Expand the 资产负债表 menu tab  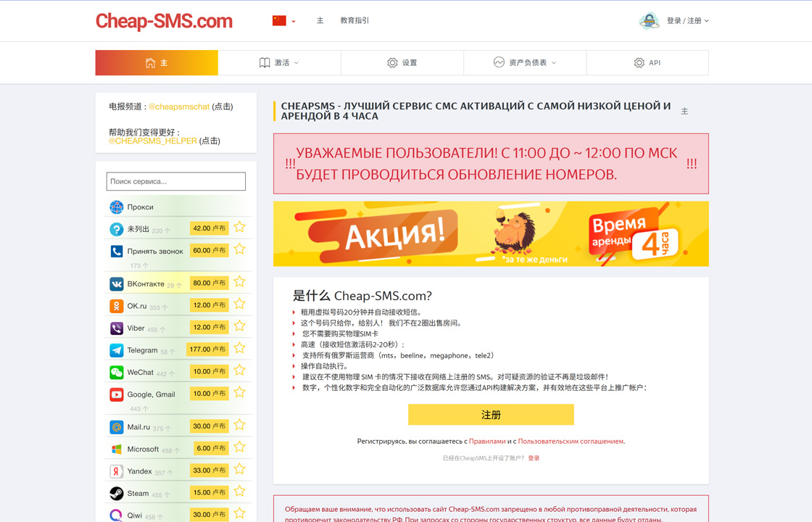pyautogui.click(x=525, y=62)
